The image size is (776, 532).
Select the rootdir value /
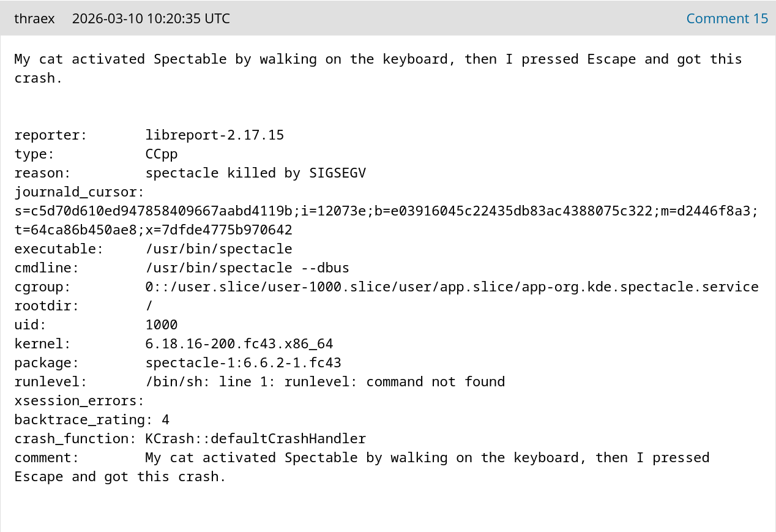(x=147, y=305)
